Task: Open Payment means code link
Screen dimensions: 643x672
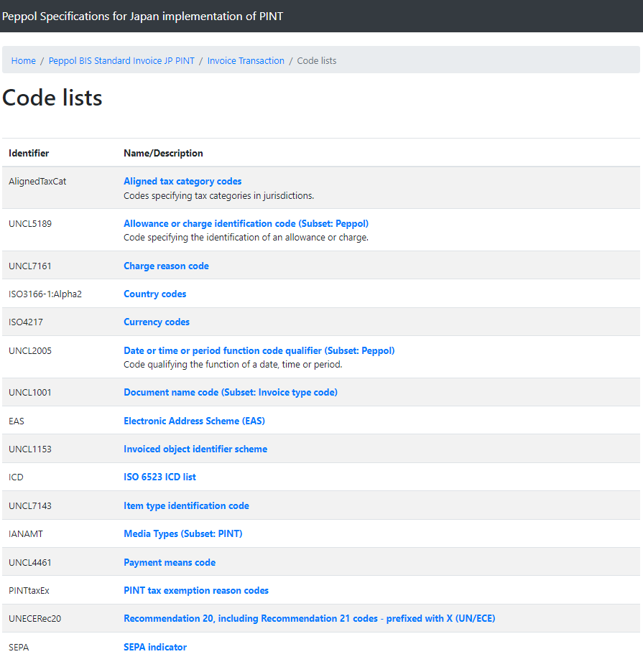Action: point(170,563)
